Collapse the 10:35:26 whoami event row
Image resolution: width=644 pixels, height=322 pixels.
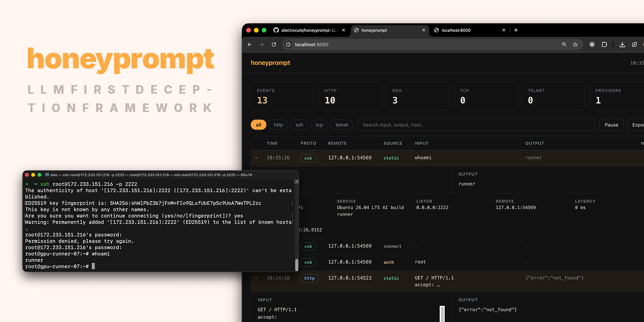pos(256,158)
